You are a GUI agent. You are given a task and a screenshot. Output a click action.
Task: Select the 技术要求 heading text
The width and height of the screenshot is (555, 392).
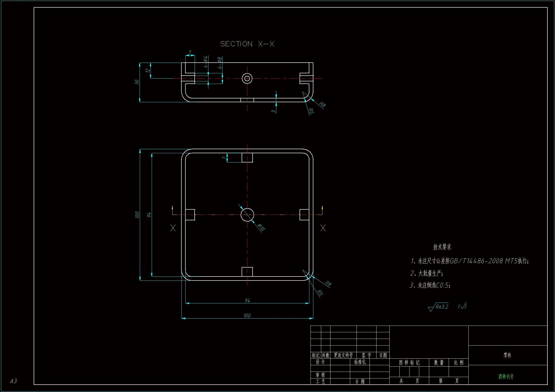(x=442, y=247)
